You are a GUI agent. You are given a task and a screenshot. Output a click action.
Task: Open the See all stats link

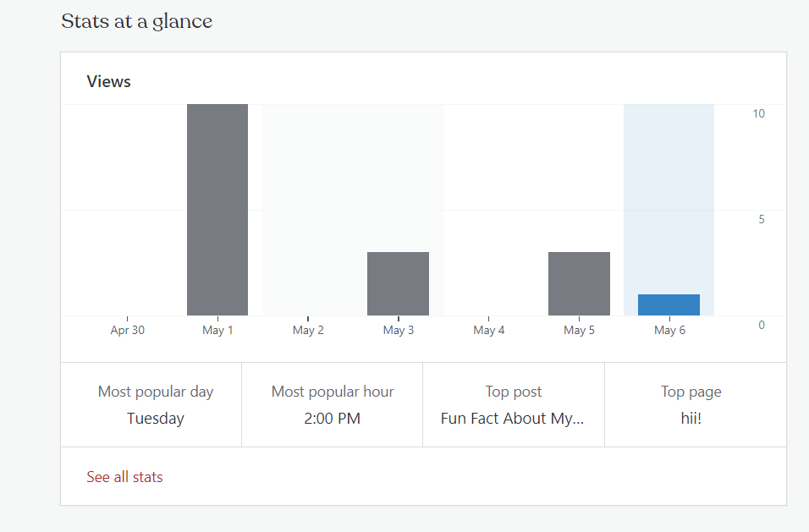click(124, 477)
